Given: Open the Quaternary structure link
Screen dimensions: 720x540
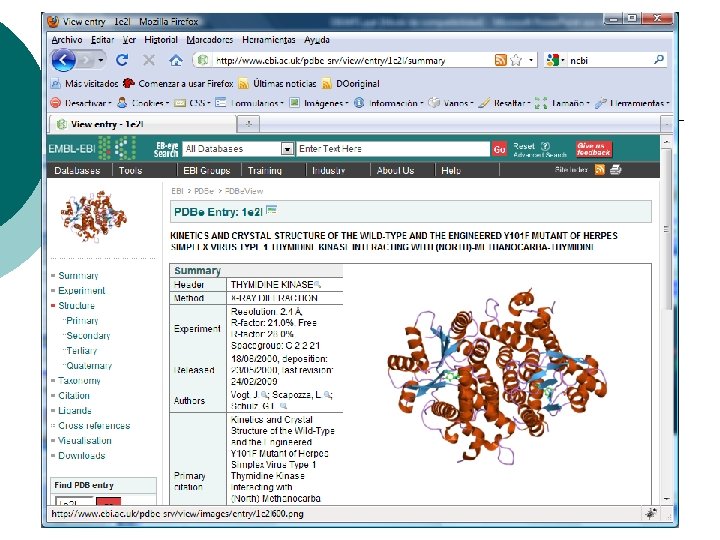Looking at the screenshot, I should pos(89,366).
